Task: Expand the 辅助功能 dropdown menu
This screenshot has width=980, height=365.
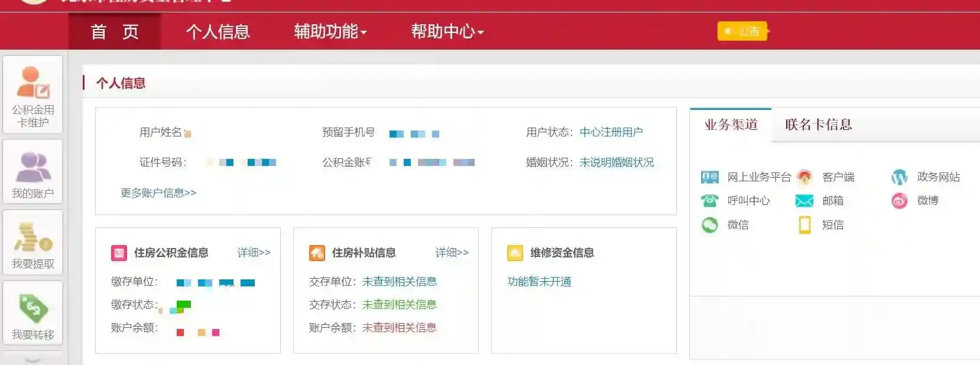Action: (330, 31)
